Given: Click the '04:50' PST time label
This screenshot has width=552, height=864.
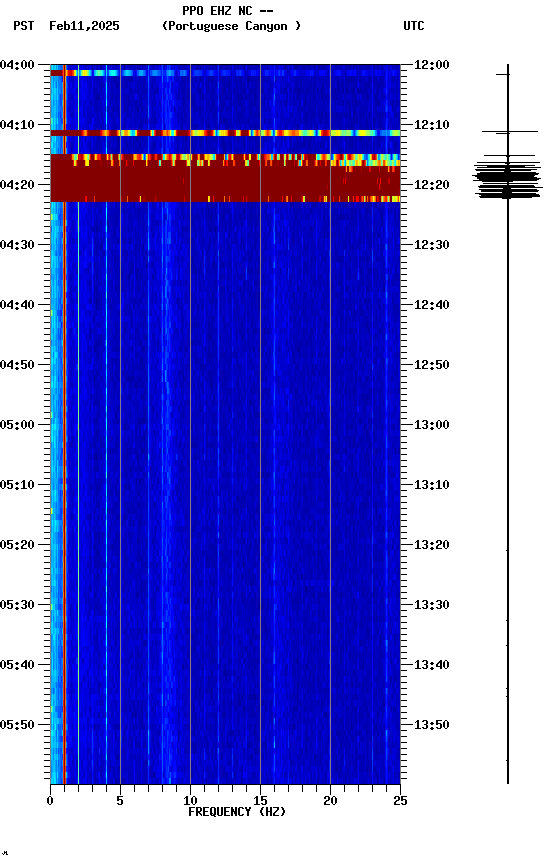Looking at the screenshot, I should click(17, 365).
